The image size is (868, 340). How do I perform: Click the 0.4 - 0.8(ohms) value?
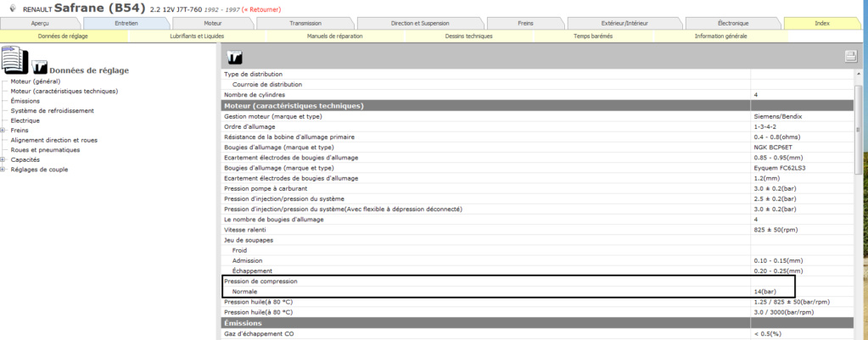click(777, 137)
